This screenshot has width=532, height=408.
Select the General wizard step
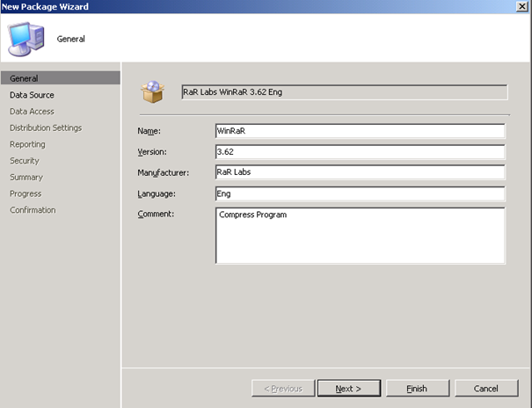click(61, 78)
